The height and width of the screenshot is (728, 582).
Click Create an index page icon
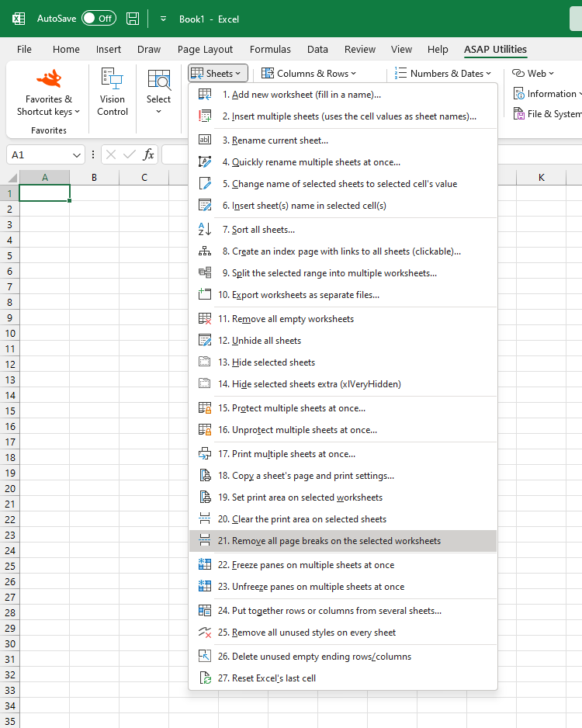205,251
